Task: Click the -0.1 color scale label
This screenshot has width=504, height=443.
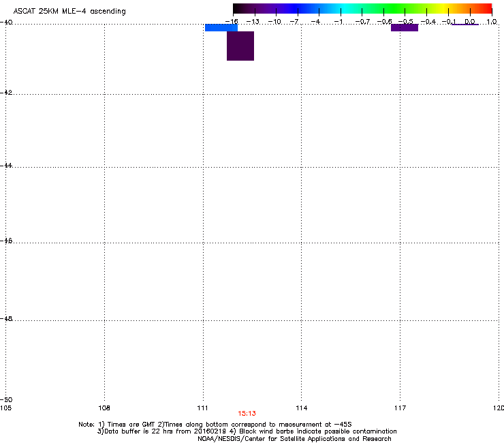Action: point(449,22)
